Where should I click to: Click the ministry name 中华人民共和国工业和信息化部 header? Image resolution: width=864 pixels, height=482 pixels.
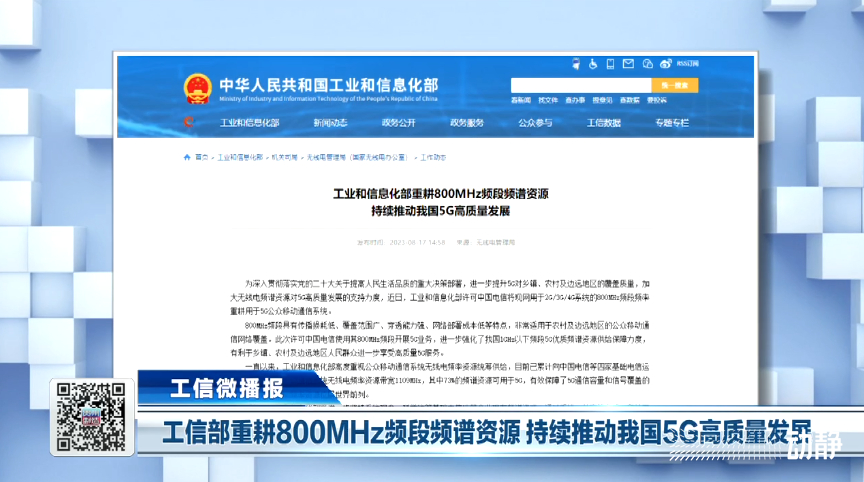click(329, 85)
